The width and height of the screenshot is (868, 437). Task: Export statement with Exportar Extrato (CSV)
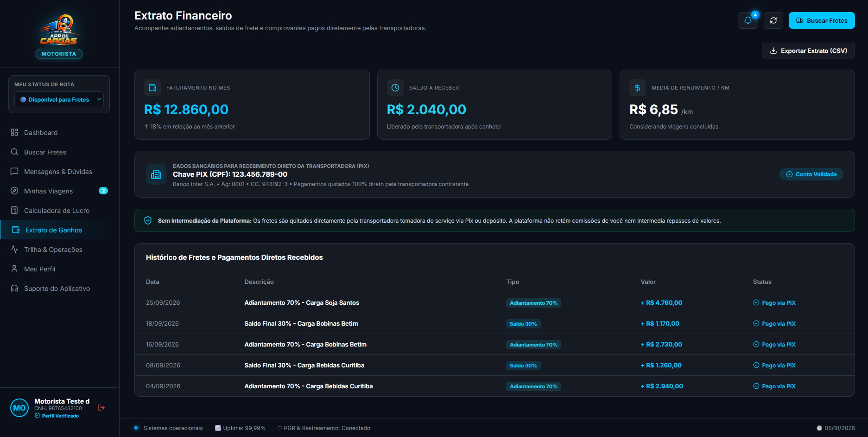tap(808, 51)
